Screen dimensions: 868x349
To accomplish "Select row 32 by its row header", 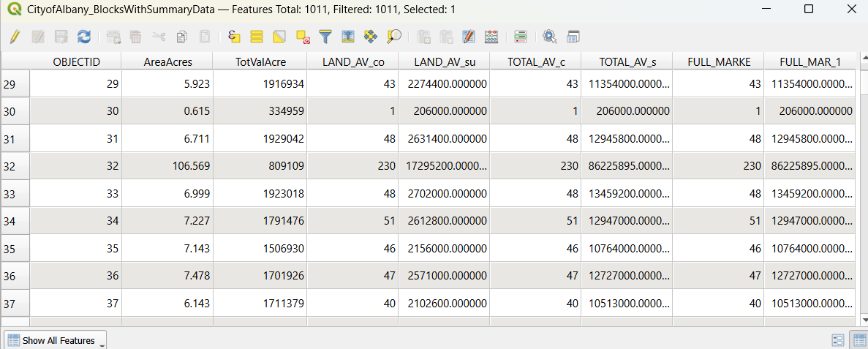I will tap(15, 166).
